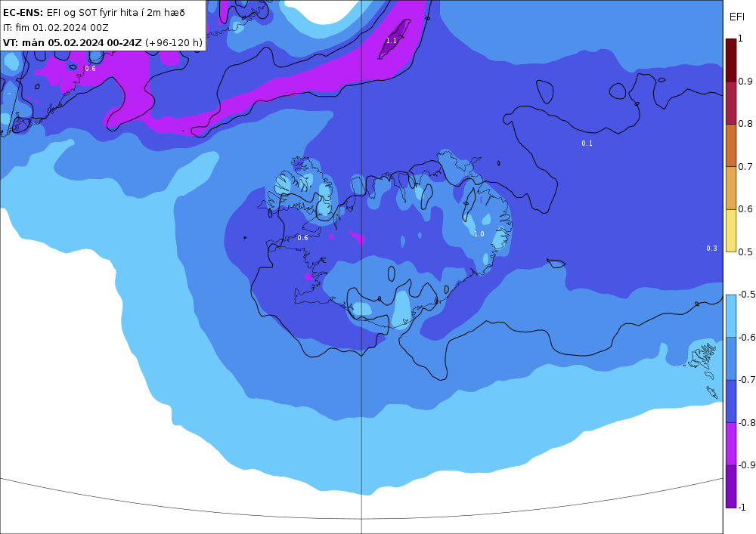Pick the dark purple -0.9 to -1 legend swatch
The height and width of the screenshot is (534, 756).
click(x=731, y=486)
